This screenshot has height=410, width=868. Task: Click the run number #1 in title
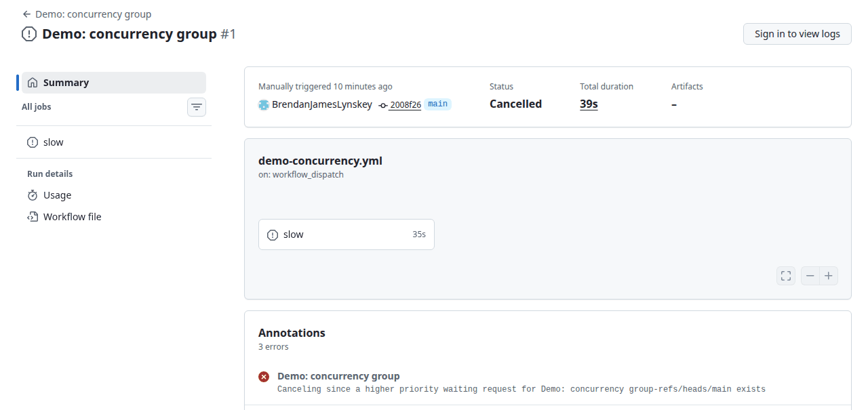coord(228,34)
